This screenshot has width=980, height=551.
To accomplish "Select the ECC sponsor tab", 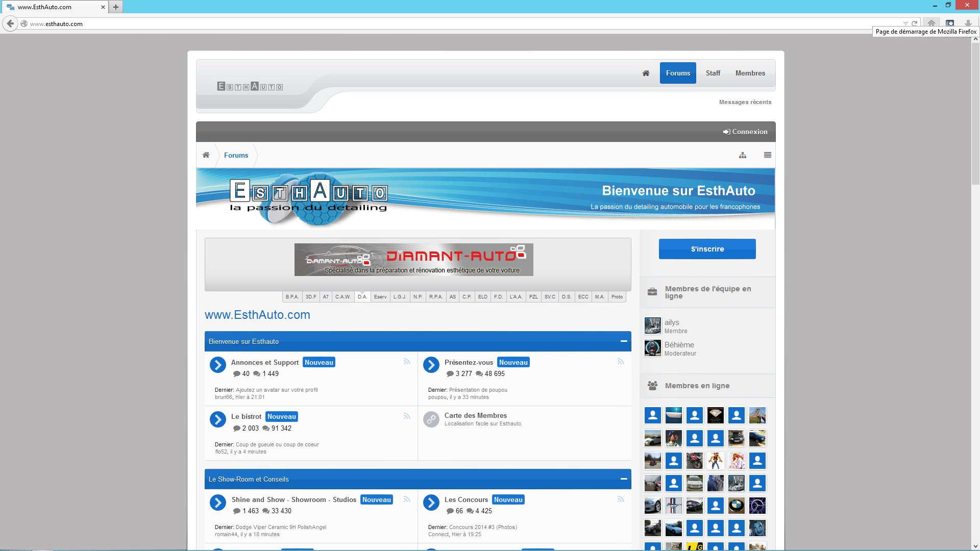I will coord(583,297).
